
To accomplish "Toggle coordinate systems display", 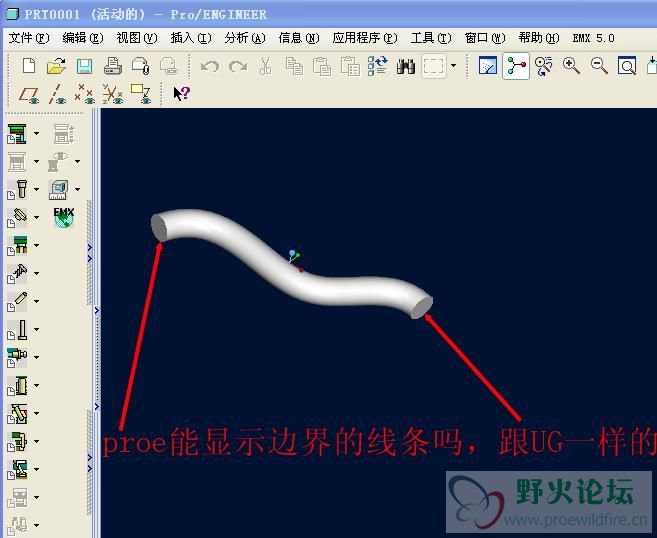I will (x=112, y=94).
